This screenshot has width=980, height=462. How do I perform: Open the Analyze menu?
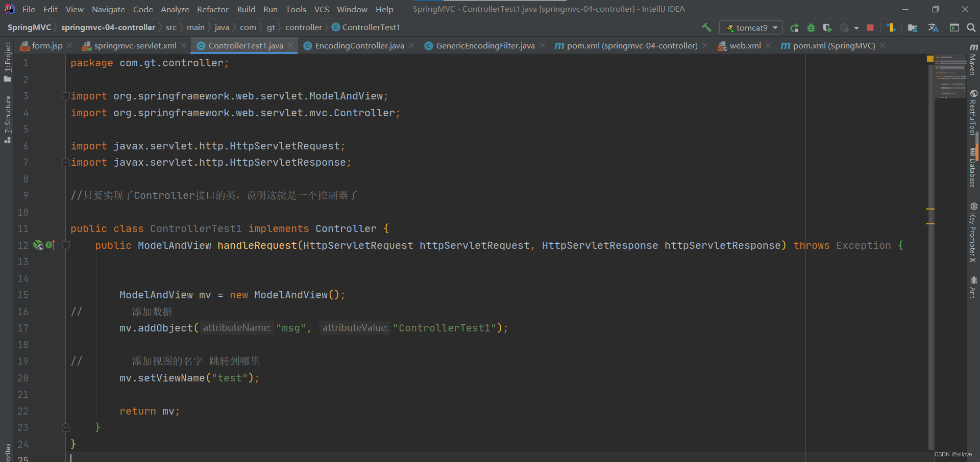point(175,9)
